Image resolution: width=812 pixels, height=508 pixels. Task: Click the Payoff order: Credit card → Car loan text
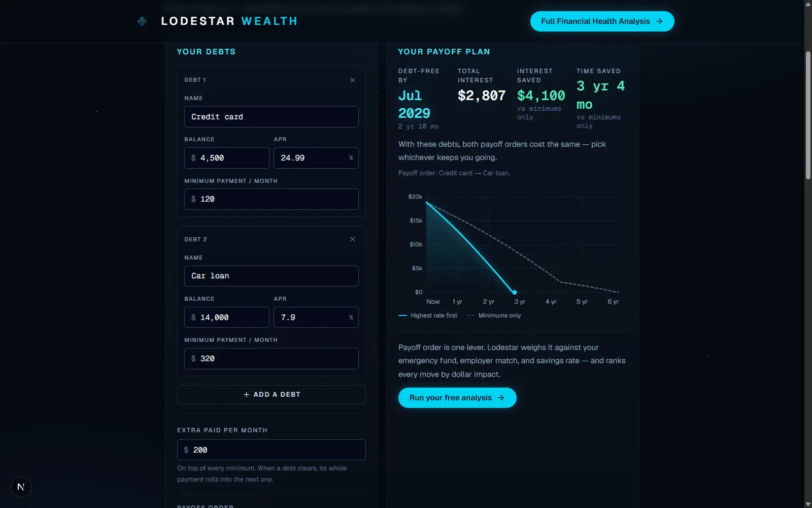click(454, 173)
